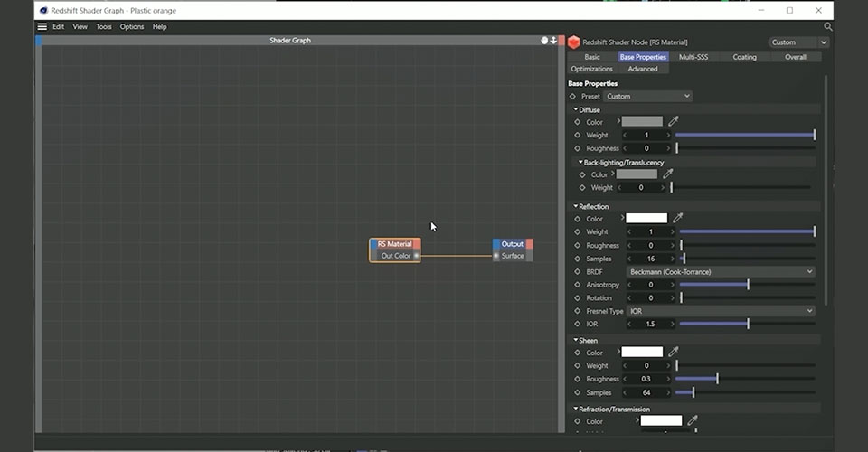Image resolution: width=868 pixels, height=452 pixels.
Task: Open the hamburger menu icon
Action: (x=42, y=26)
